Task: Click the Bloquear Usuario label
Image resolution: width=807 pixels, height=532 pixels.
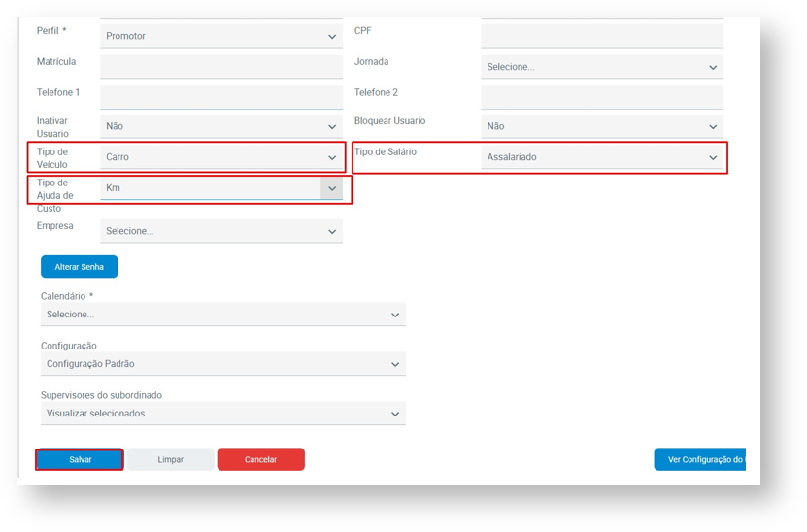Action: 390,121
